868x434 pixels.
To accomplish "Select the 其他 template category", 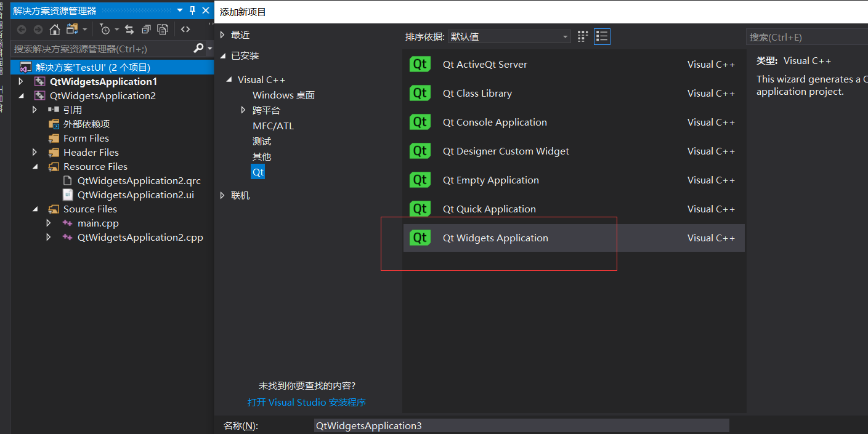I will tap(262, 156).
